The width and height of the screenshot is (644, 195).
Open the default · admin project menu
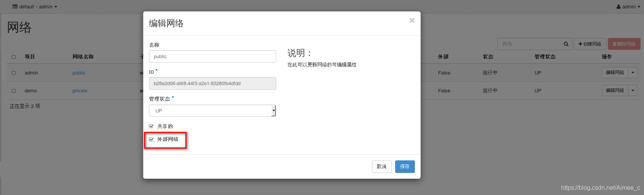click(x=35, y=6)
